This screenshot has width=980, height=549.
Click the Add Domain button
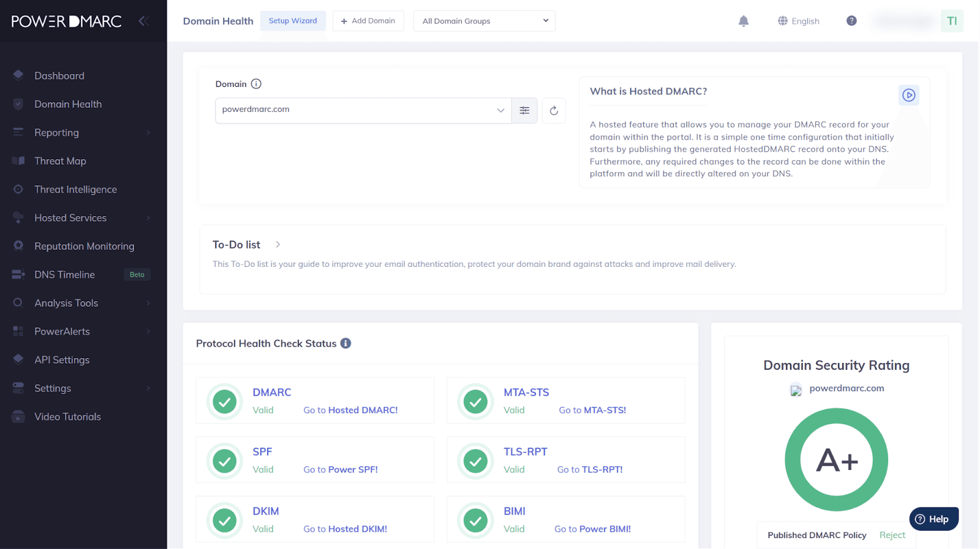pos(368,21)
